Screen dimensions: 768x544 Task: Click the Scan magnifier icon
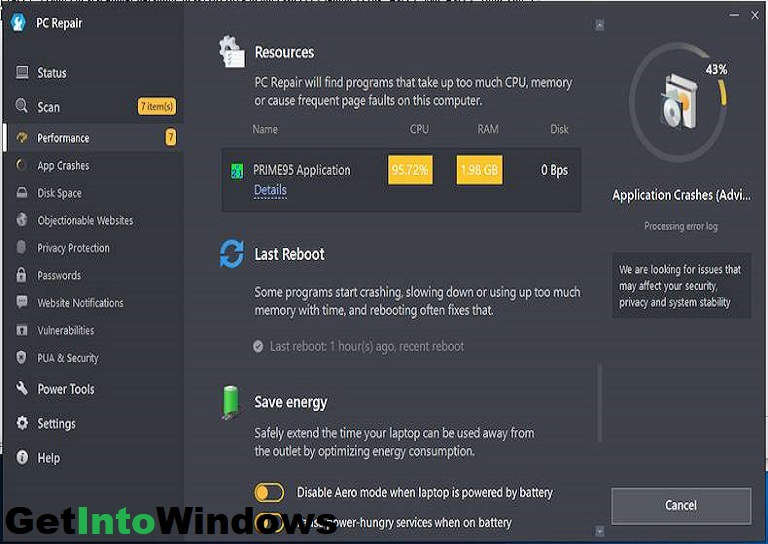[22, 105]
